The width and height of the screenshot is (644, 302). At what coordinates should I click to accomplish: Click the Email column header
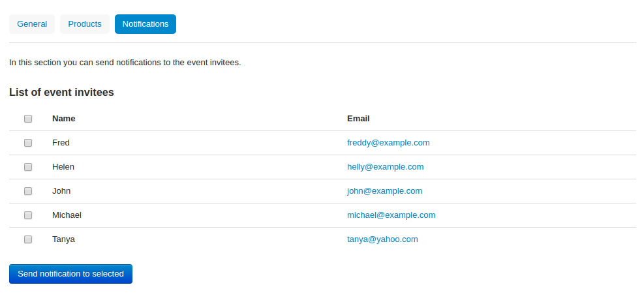click(x=358, y=119)
